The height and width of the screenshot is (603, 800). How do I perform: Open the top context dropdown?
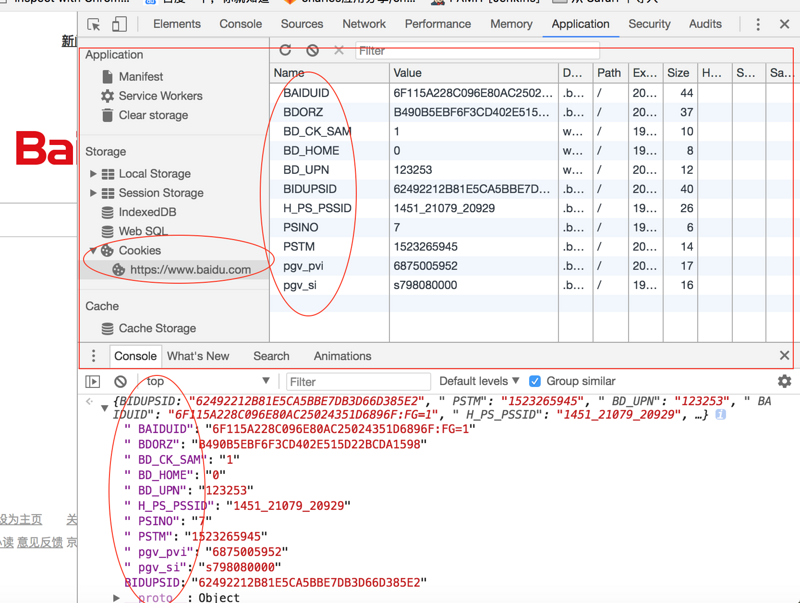click(208, 381)
